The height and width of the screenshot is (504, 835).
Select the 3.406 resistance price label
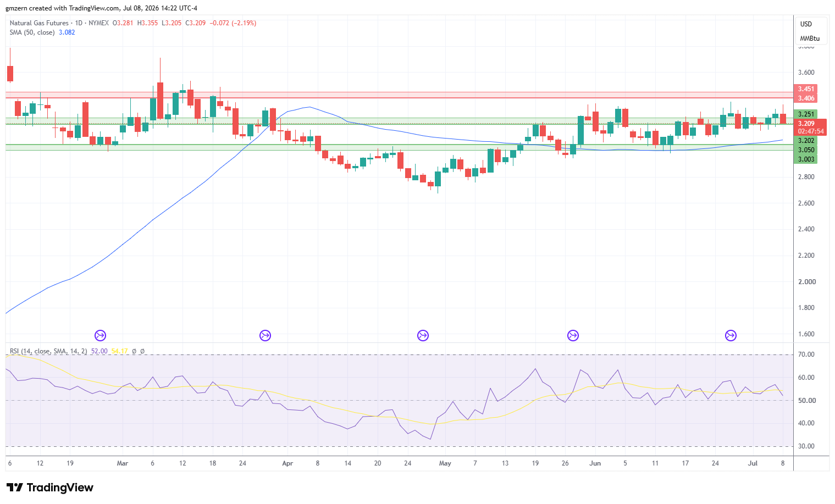coord(806,98)
